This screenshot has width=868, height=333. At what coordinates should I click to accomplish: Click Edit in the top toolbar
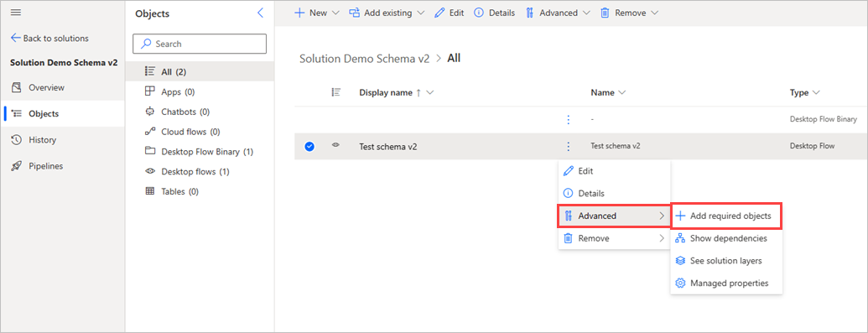[450, 13]
